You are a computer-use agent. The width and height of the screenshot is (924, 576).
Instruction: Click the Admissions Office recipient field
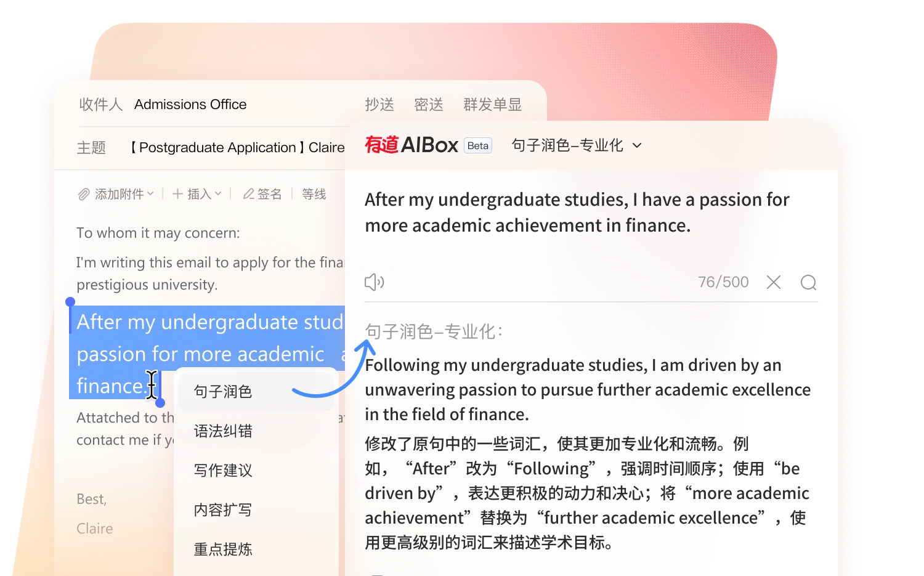[x=190, y=104]
